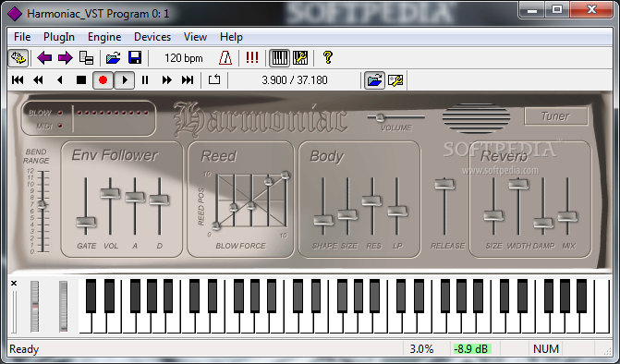This screenshot has height=364, width=620.
Task: Go to previous program with purple left arrow
Action: pyautogui.click(x=44, y=58)
